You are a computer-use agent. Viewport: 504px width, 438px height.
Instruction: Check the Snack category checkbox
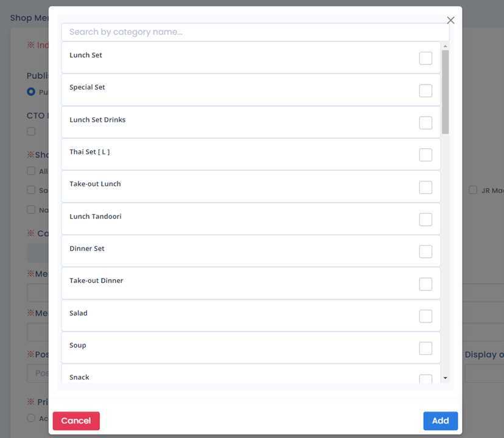425,380
